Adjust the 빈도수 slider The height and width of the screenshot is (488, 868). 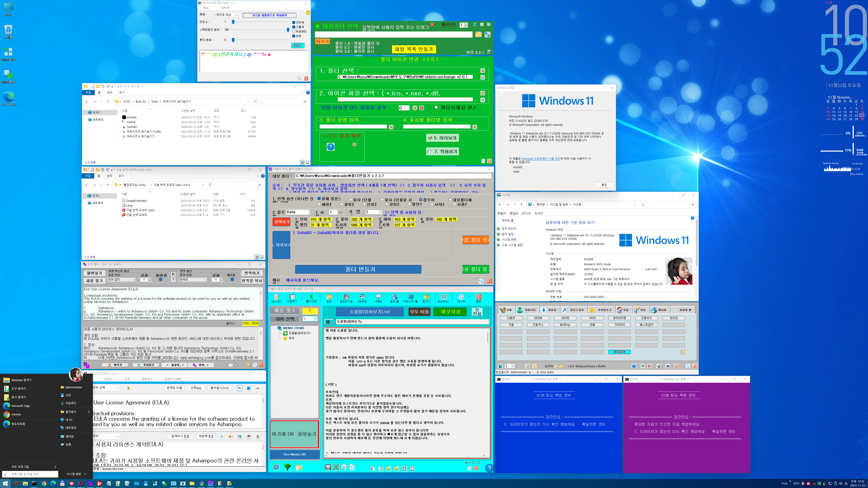(261, 22)
